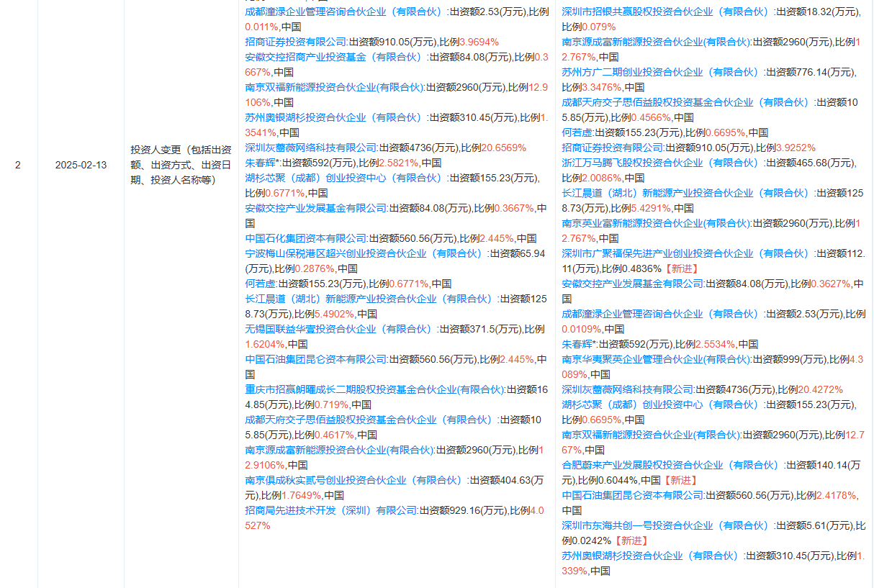This screenshot has width=874, height=588.
Task: Open 成都天府交子思佰益股权投资基金合伙企业 link with ratio 0.4566%
Action: [688, 102]
